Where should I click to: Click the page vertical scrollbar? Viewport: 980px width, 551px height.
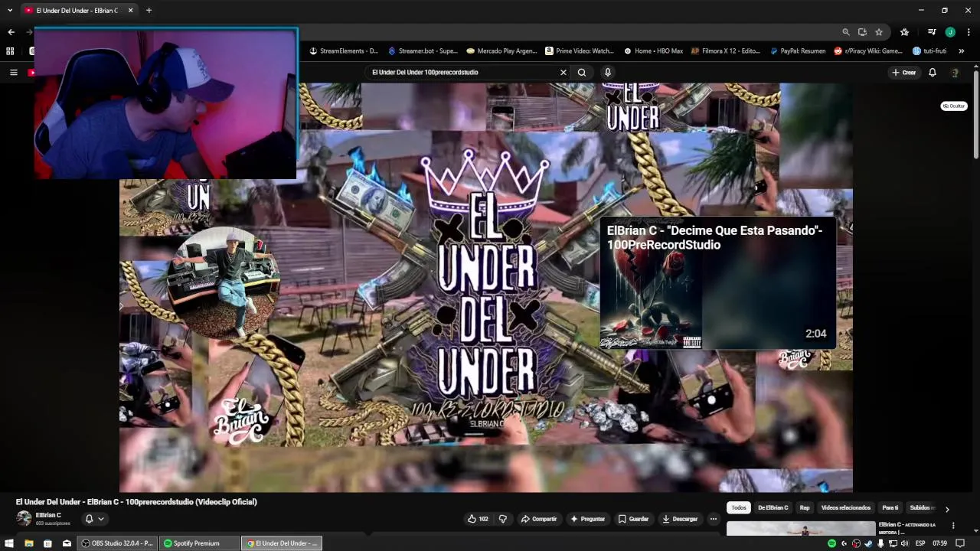click(976, 115)
